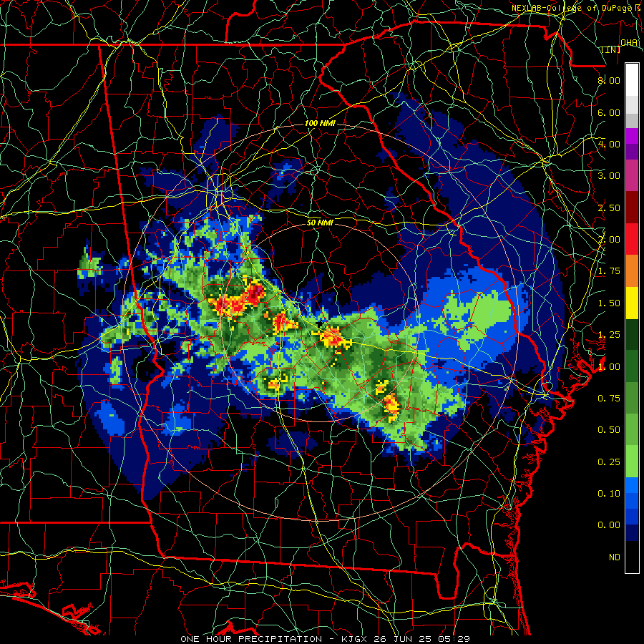Select the orange swatch beside 1.75

632,271
